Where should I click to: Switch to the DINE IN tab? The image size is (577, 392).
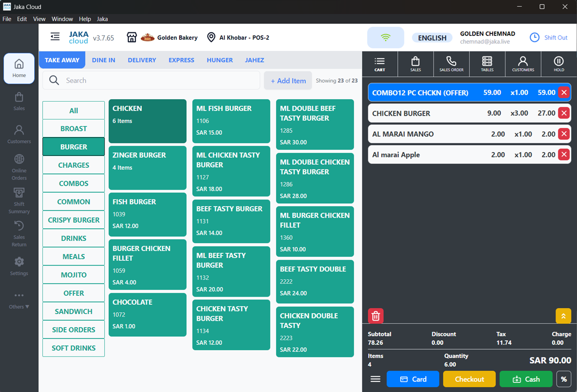[103, 60]
